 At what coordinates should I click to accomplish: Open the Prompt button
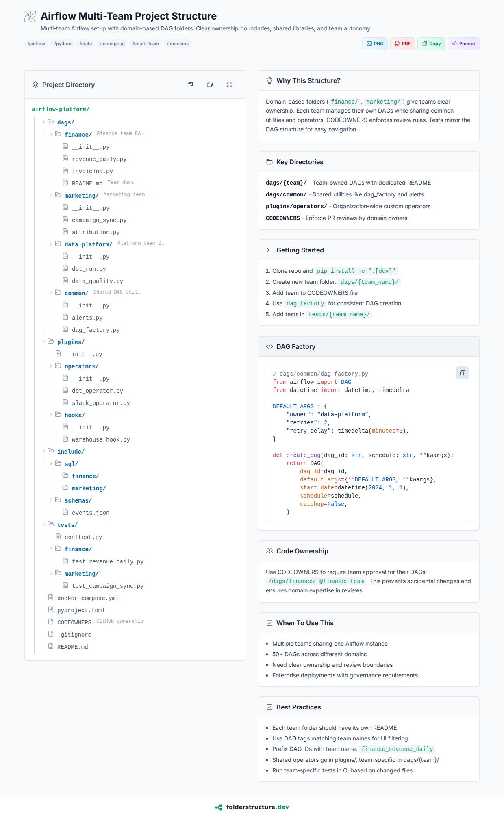tap(463, 44)
